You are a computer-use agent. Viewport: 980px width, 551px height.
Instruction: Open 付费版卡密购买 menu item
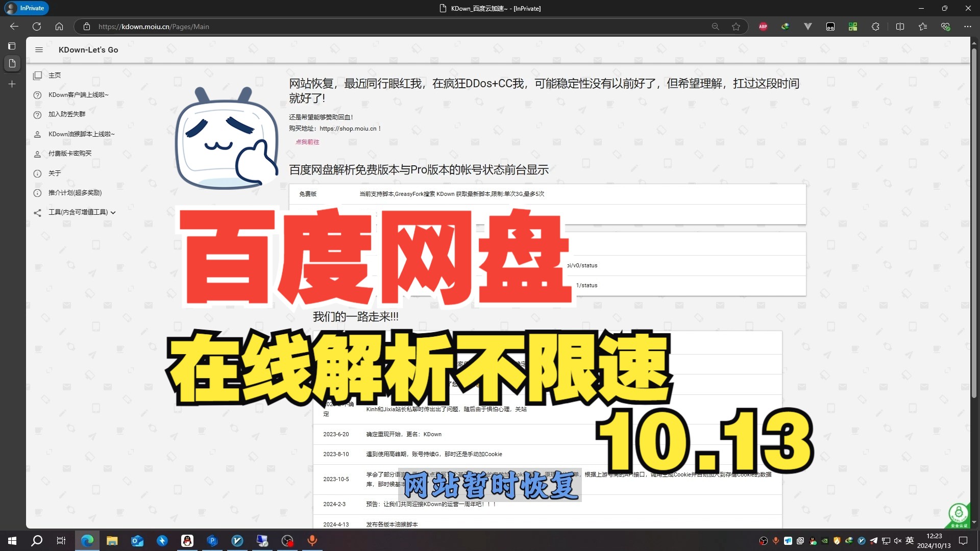coord(70,154)
